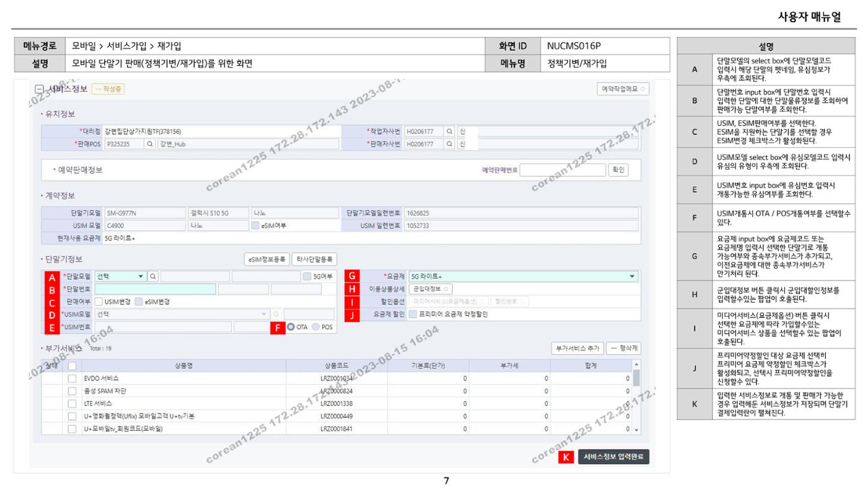The image size is (868, 489).
Task: Click the 상품명 column header
Action: click(x=184, y=366)
